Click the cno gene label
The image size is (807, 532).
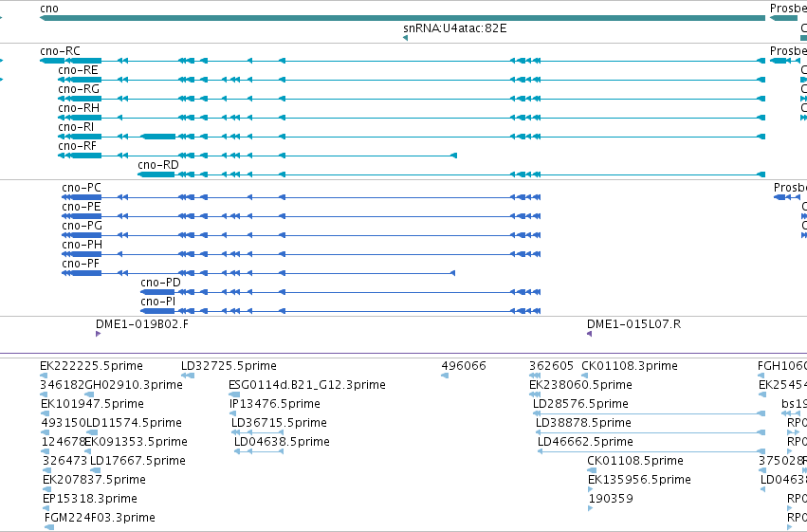coord(49,9)
